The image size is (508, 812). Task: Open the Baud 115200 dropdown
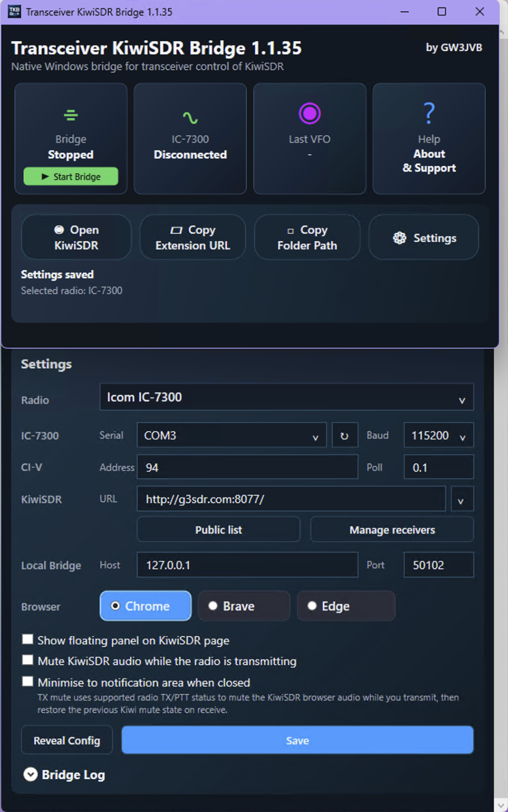(439, 435)
